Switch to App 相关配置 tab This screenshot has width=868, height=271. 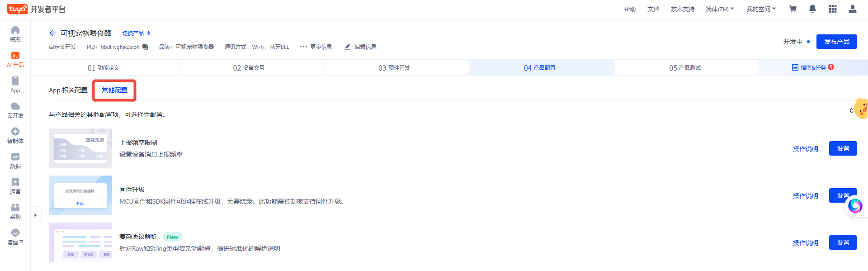coord(68,90)
